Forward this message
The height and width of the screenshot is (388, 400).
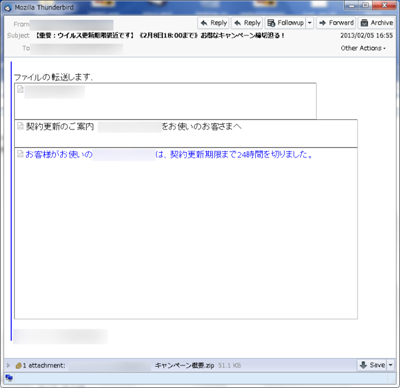336,23
